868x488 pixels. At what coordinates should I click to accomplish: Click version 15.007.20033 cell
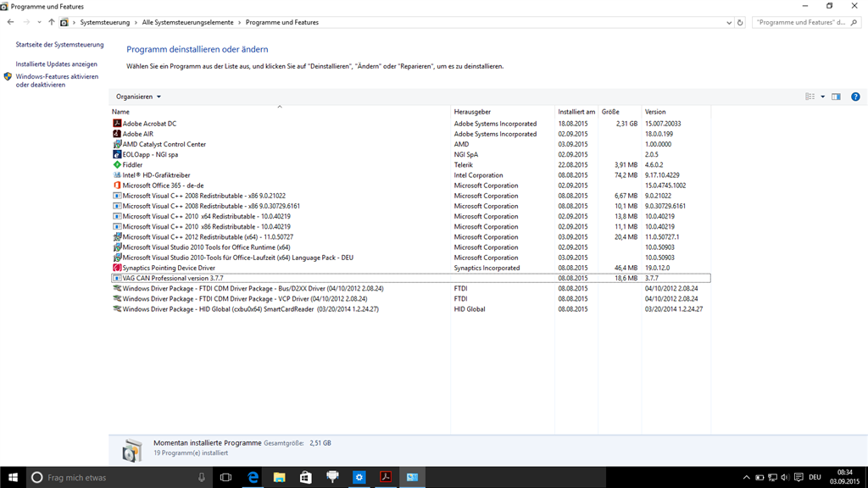(x=663, y=124)
